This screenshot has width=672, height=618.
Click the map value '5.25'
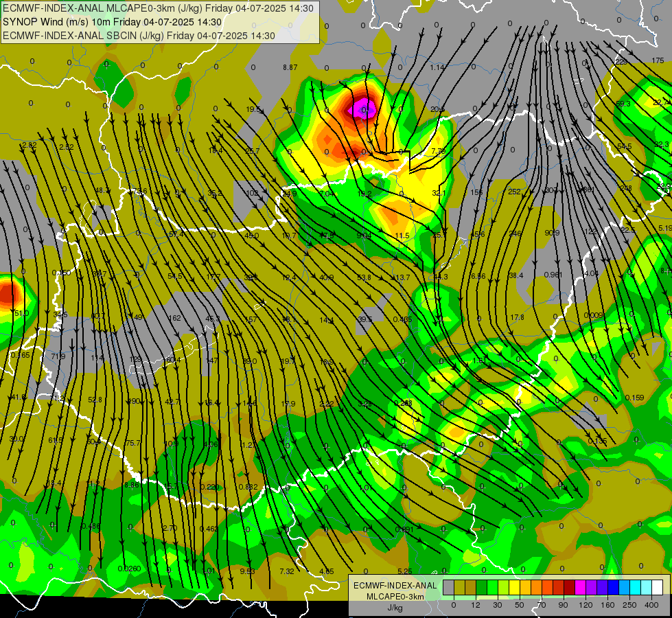(404, 571)
